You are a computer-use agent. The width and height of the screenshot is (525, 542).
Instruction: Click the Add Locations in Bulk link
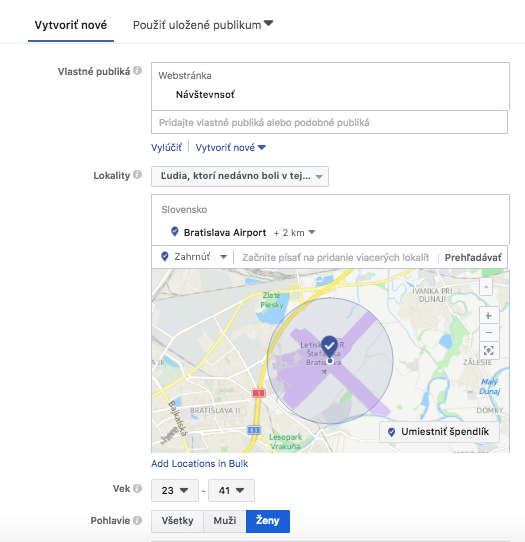199,464
